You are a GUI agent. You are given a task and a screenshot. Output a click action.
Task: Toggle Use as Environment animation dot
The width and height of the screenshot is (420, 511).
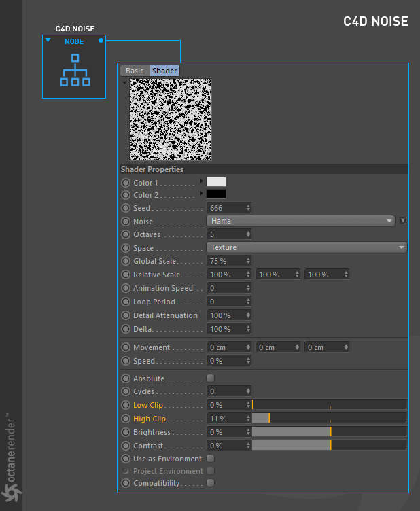pos(126,459)
